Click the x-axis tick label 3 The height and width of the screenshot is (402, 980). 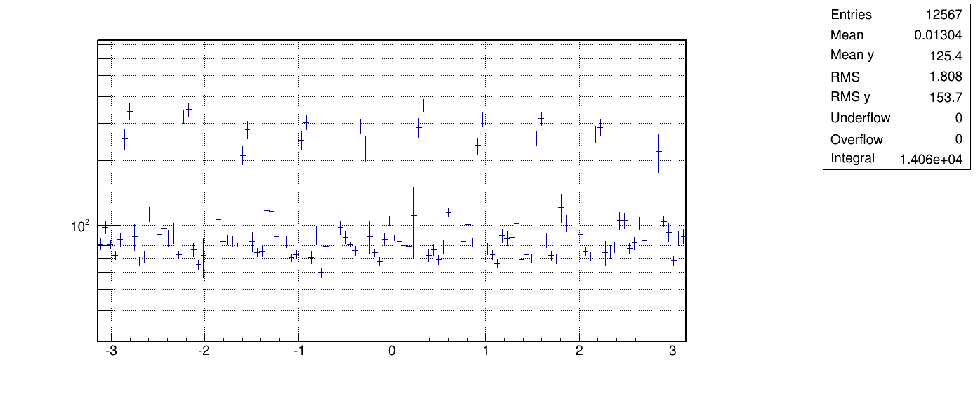[x=673, y=351]
